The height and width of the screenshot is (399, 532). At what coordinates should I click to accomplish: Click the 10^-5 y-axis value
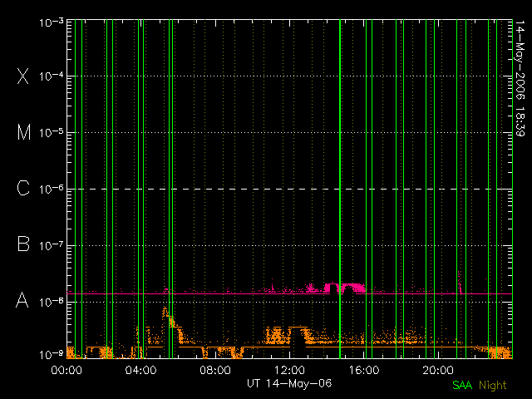click(52, 133)
